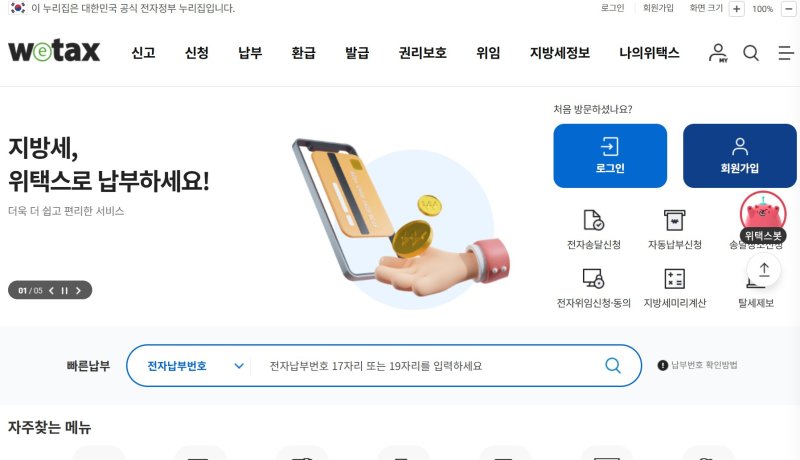Open 전자송달신청 document icon
The image size is (800, 460).
coord(593,220)
